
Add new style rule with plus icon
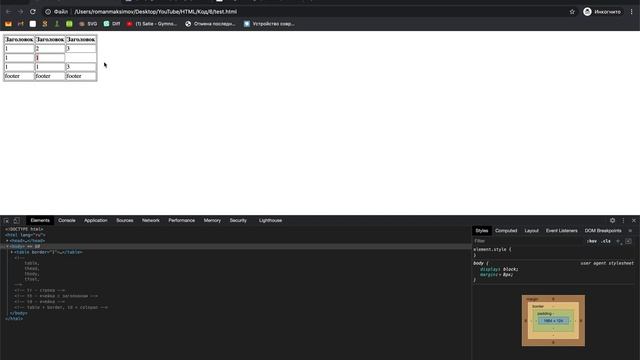tap(618, 241)
